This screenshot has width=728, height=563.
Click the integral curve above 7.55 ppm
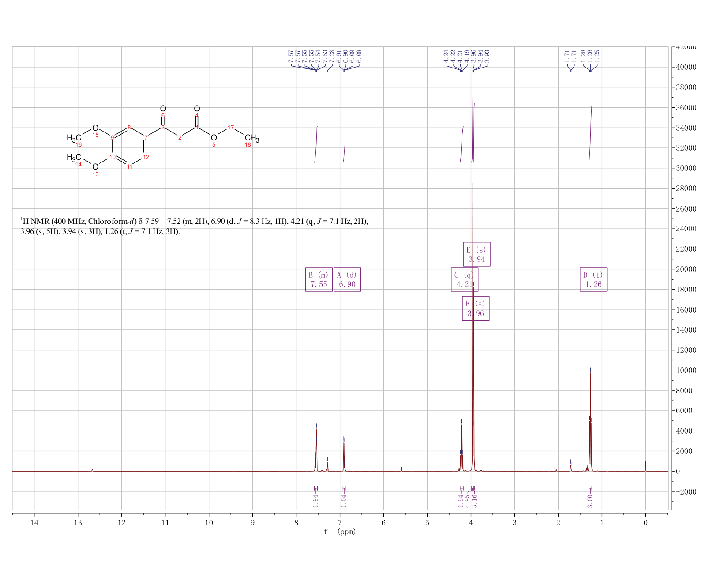(x=316, y=144)
